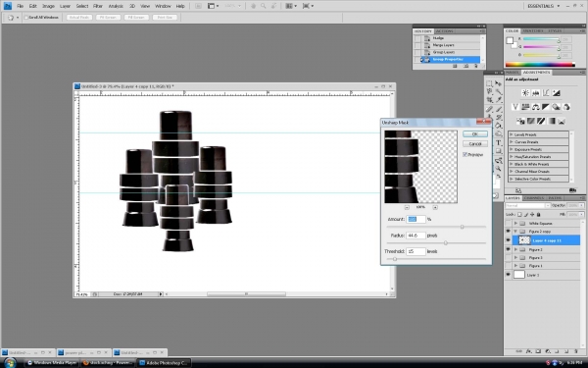Viewport: 588px width, 368px height.
Task: Click the Lock all layer icon
Action: click(538, 214)
